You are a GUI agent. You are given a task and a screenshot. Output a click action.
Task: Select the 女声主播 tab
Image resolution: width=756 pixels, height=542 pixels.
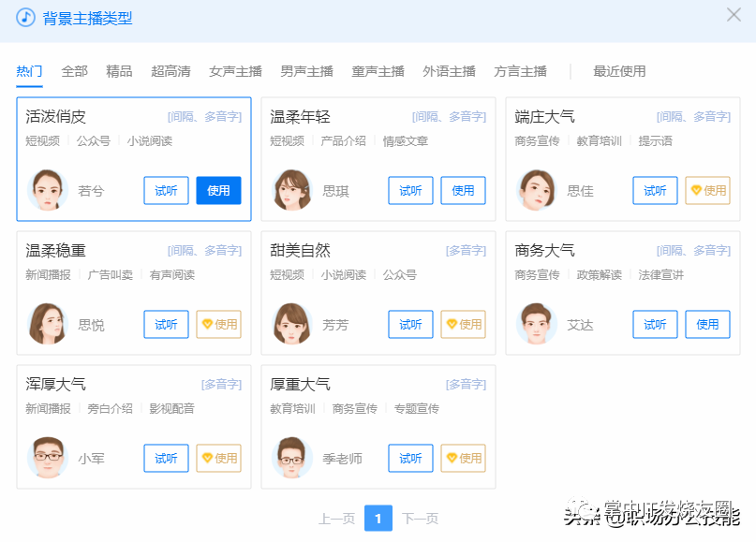[235, 71]
